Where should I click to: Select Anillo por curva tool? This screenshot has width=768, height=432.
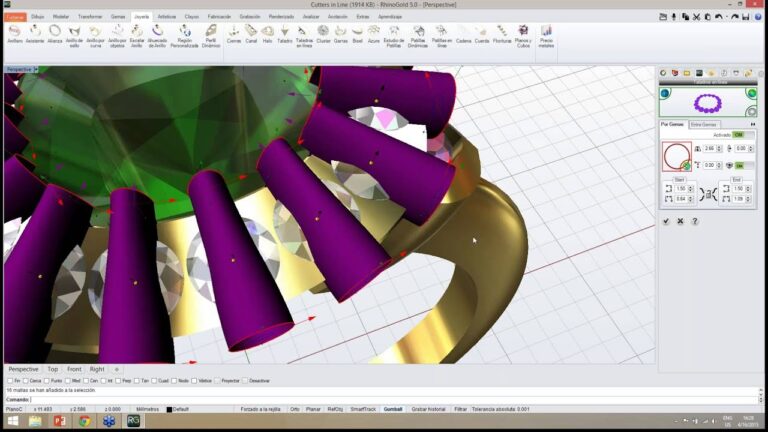(x=96, y=37)
